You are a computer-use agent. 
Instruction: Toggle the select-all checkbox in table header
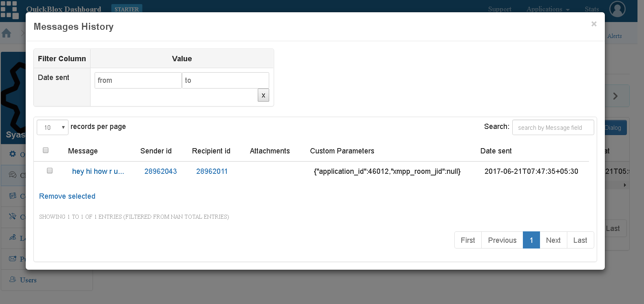46,150
